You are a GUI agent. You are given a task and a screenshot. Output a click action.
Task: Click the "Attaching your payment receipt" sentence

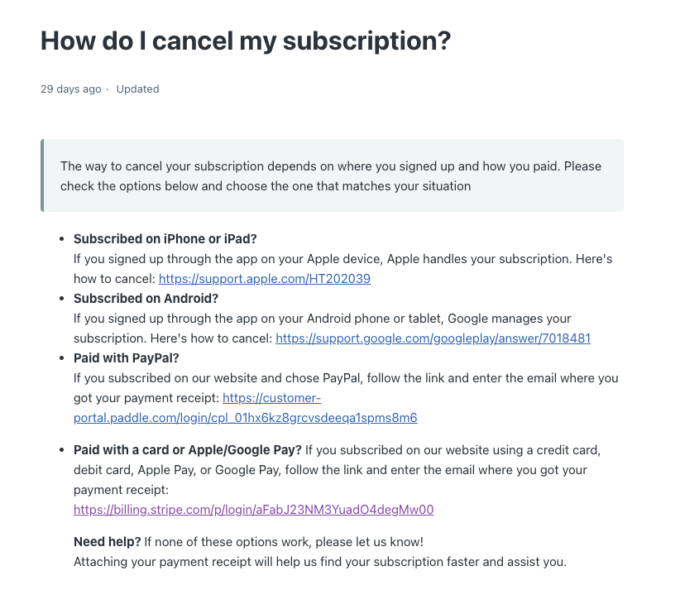pyautogui.click(x=320, y=562)
